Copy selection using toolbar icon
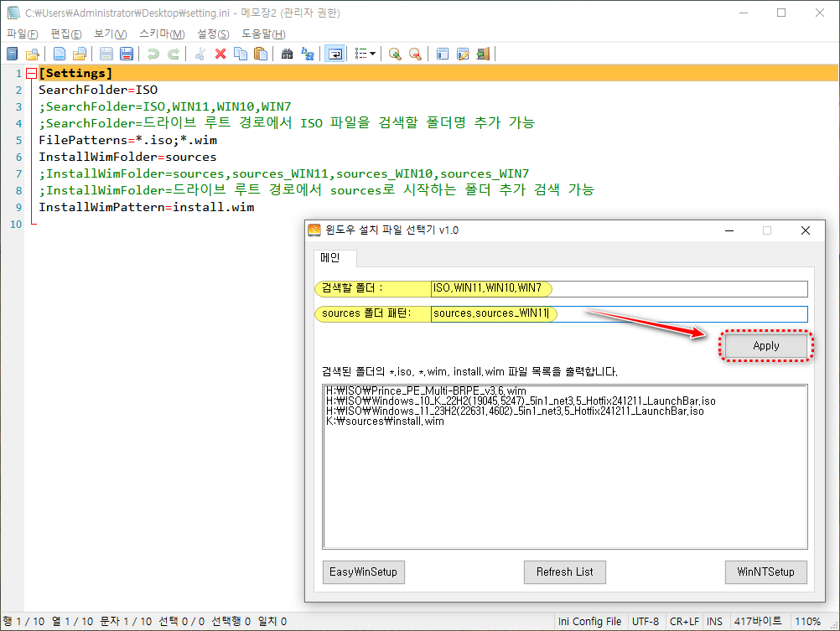 (x=241, y=54)
